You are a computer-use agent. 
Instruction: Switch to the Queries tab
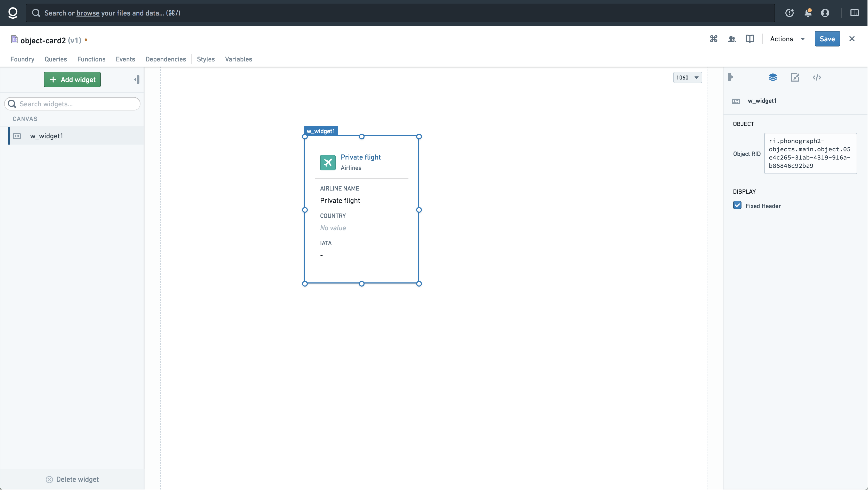[56, 59]
